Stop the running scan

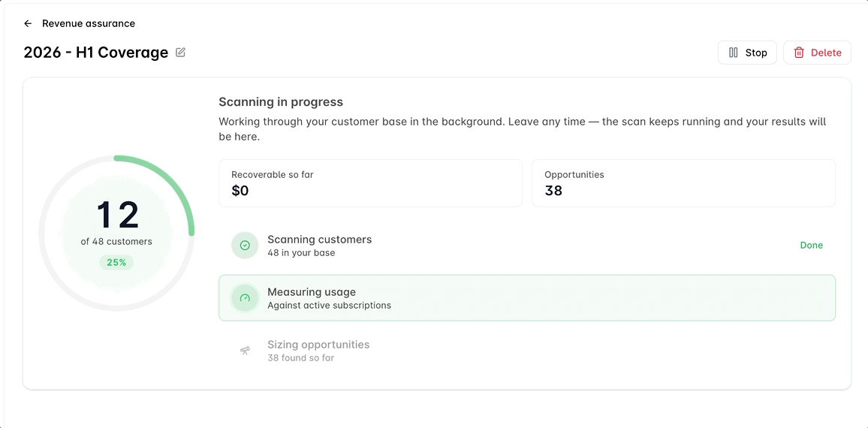[747, 53]
